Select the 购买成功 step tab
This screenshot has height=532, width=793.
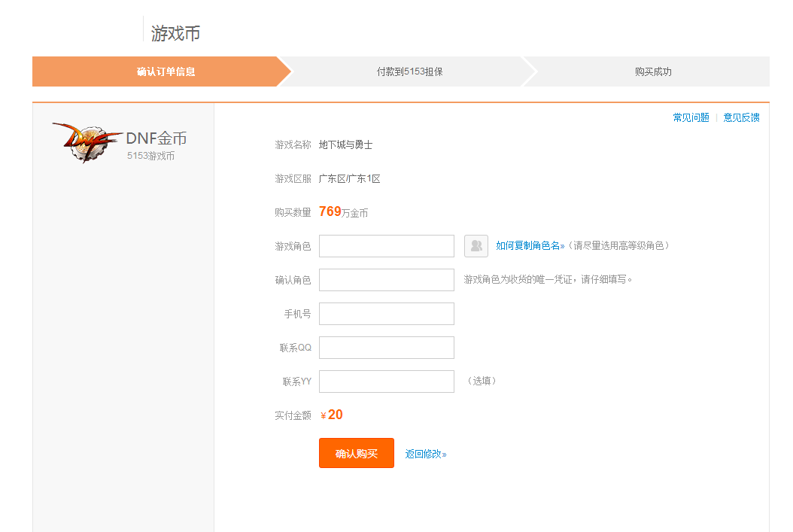(x=652, y=71)
